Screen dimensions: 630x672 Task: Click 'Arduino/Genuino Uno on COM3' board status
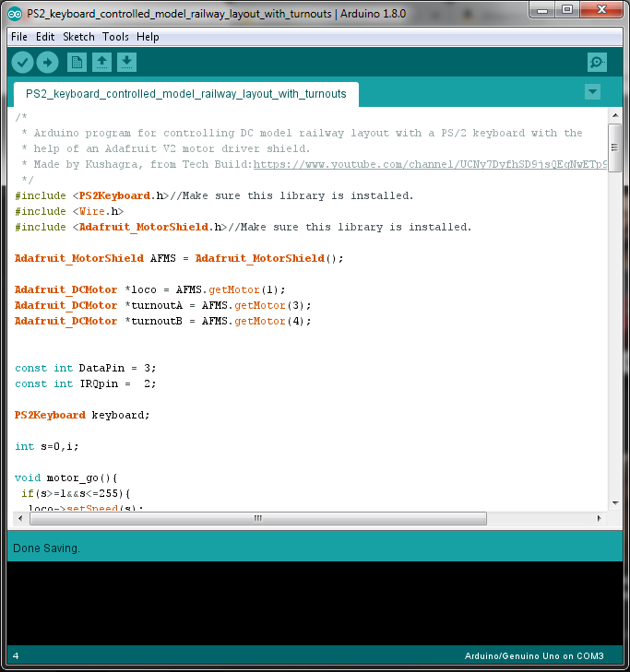point(534,656)
